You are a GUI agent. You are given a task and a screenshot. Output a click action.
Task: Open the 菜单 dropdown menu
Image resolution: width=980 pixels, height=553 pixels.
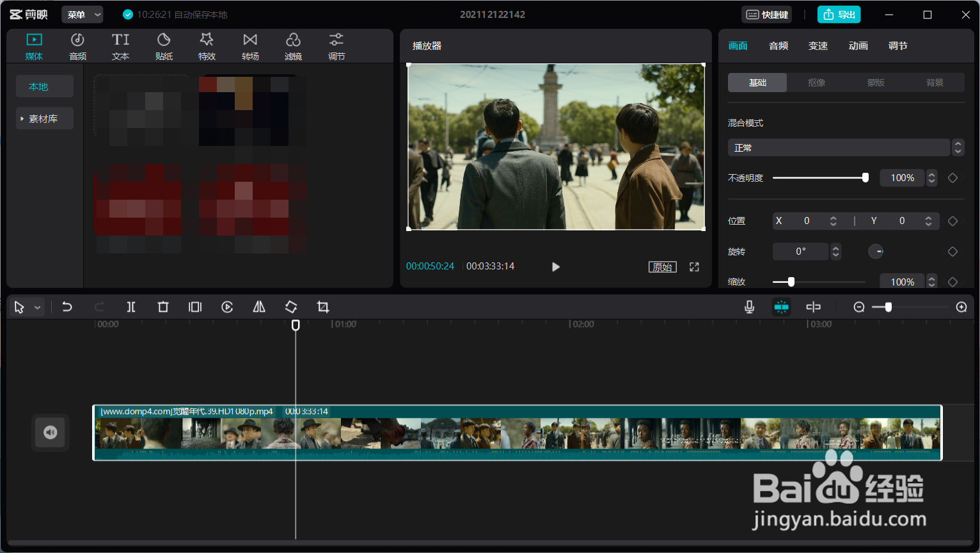click(83, 14)
